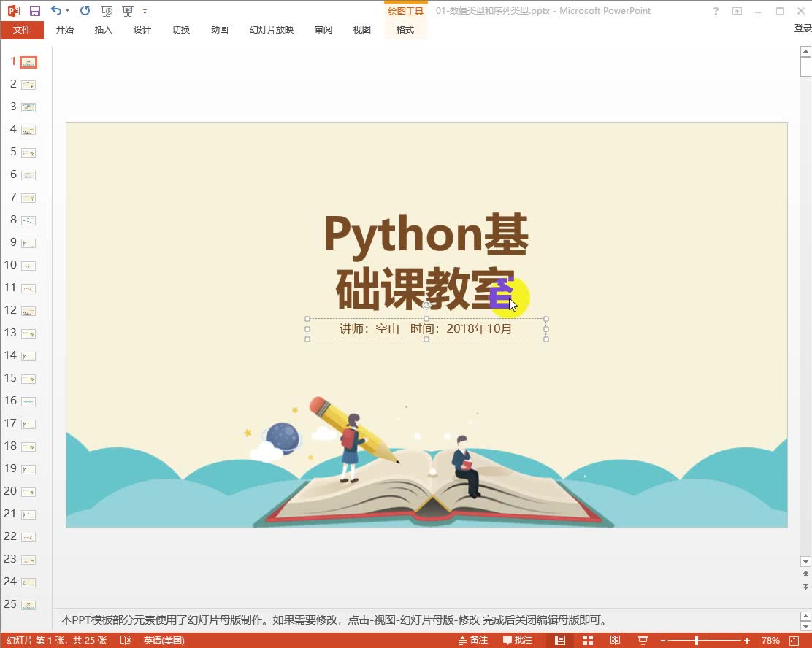
Task: Click the Undo arrow icon
Action: (55, 10)
